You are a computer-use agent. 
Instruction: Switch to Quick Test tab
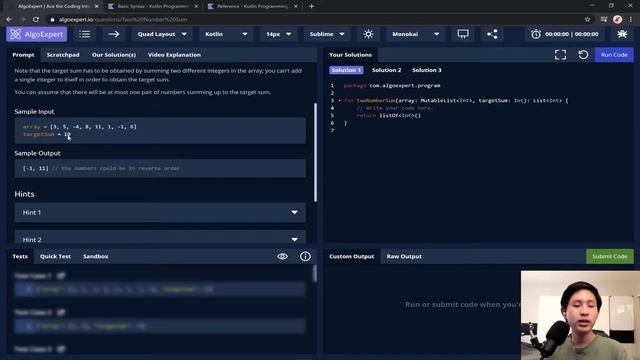[x=56, y=256]
